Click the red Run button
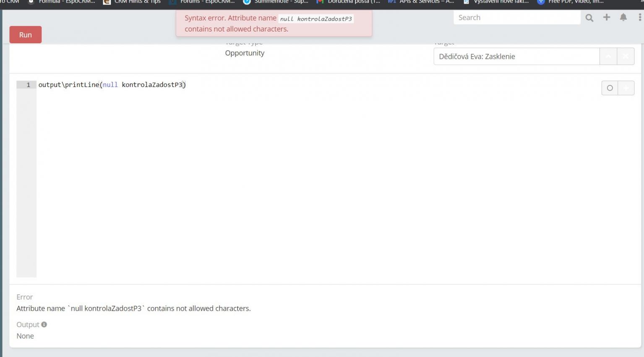Image resolution: width=644 pixels, height=357 pixels. (x=25, y=35)
